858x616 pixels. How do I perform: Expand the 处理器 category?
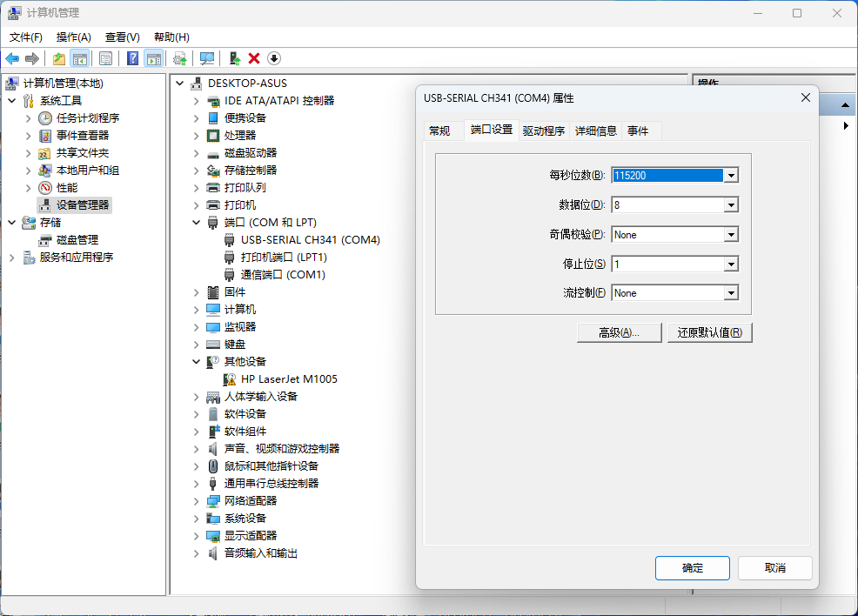196,136
